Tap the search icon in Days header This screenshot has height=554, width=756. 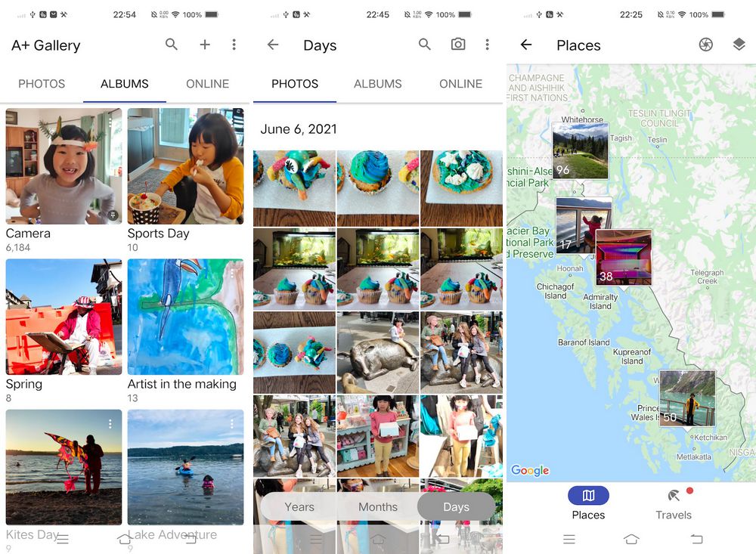tap(425, 45)
